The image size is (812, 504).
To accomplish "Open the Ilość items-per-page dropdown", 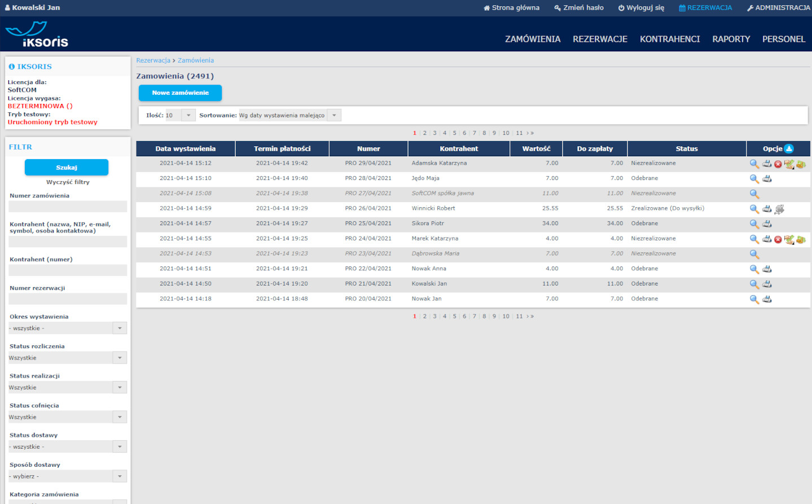I will [x=188, y=115].
